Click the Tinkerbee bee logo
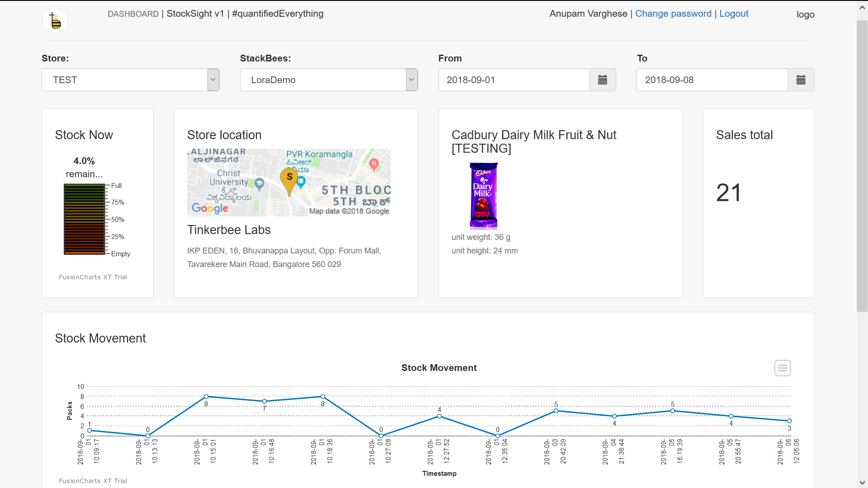The width and height of the screenshot is (868, 488). 54,20
